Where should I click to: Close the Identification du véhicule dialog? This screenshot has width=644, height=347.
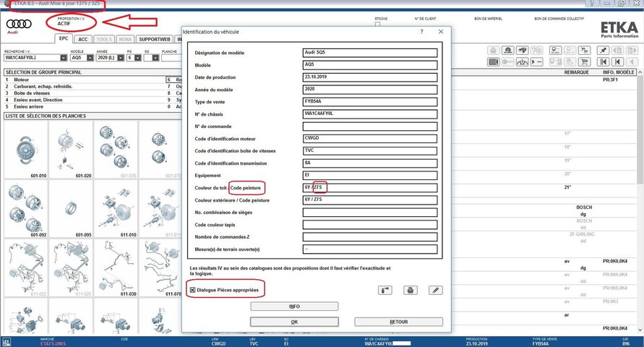(441, 32)
